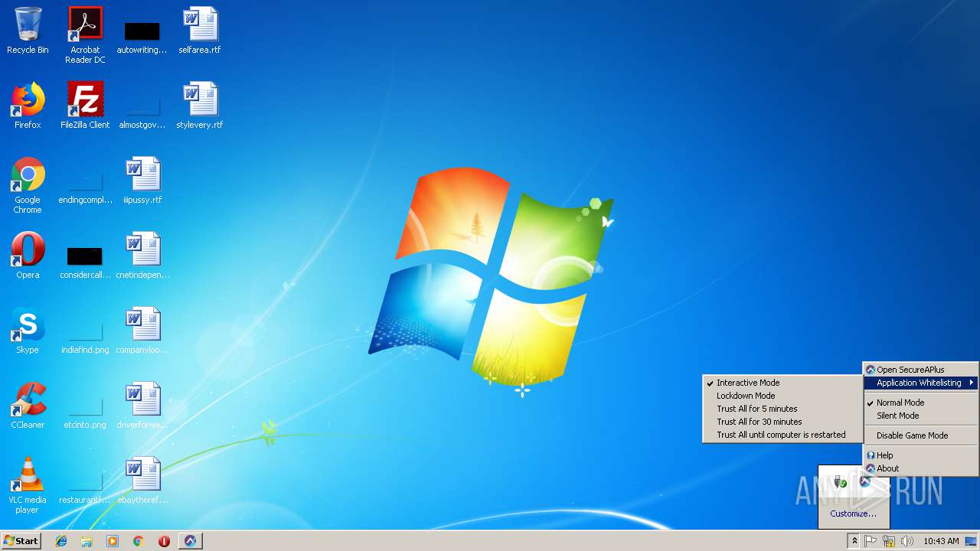Viewport: 980px width, 551px height.
Task: Choose Interactive Mode option
Action: [x=782, y=383]
